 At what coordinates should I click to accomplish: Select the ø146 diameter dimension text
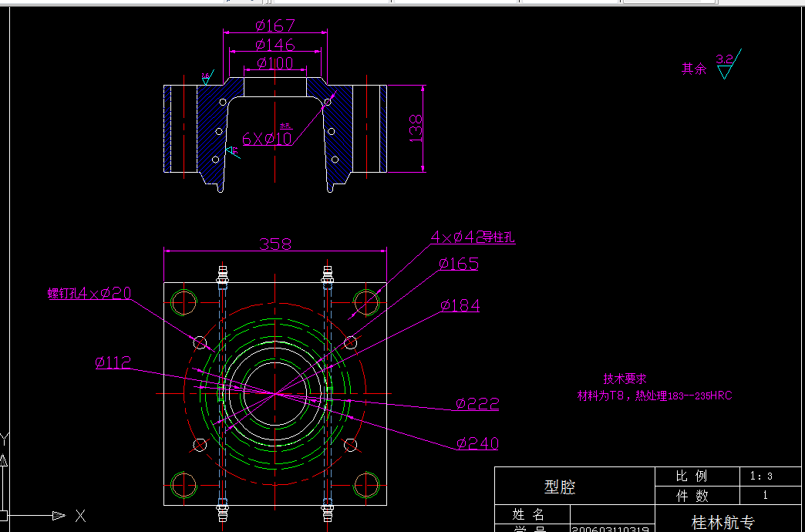(x=275, y=45)
